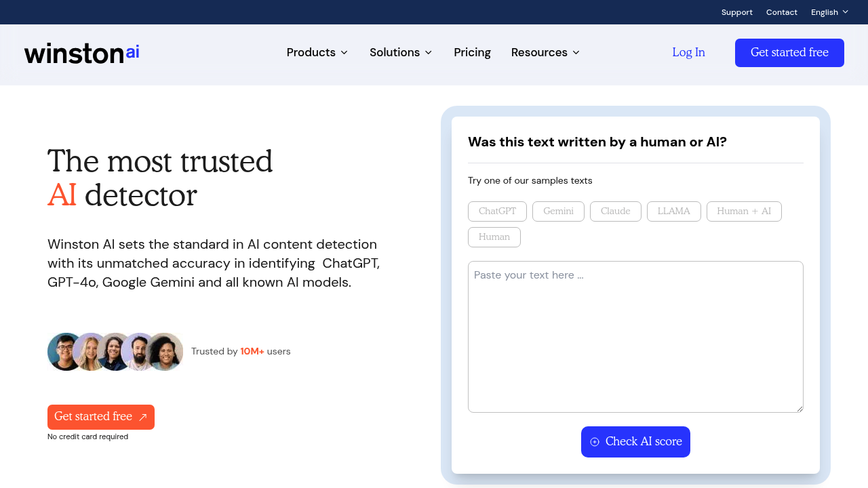
Task: Click the last user avatar photo
Action: click(166, 352)
